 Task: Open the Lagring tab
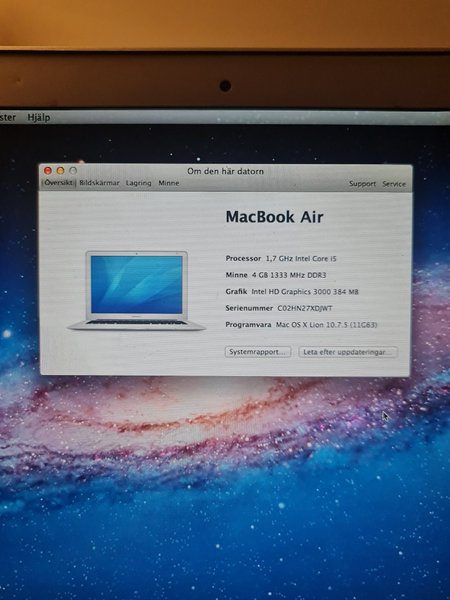[x=139, y=183]
